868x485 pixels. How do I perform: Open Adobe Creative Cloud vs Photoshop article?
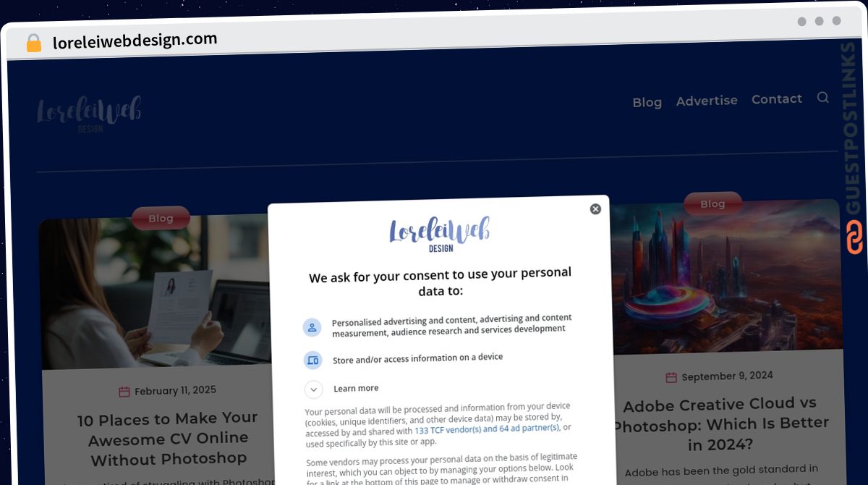pos(720,423)
